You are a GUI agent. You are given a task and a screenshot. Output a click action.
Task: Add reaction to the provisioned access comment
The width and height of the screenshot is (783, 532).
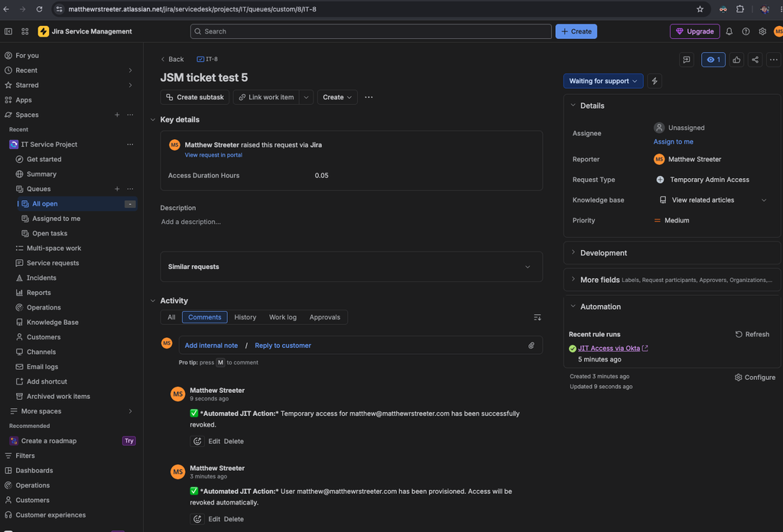(197, 519)
